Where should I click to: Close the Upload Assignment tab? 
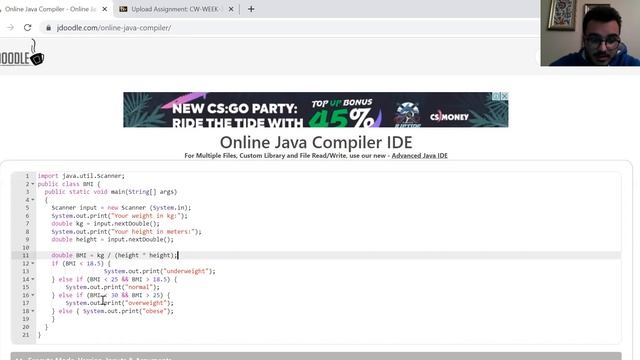pyautogui.click(x=231, y=9)
